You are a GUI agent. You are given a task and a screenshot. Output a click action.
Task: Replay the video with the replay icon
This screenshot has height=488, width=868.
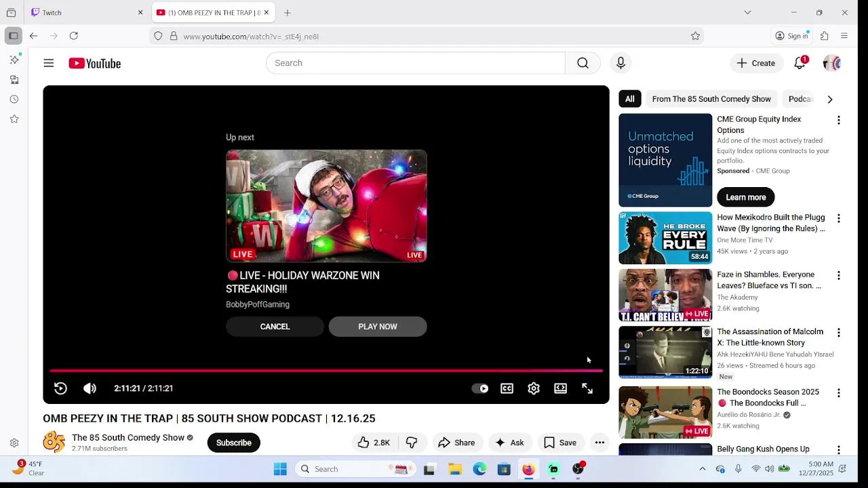pyautogui.click(x=60, y=388)
